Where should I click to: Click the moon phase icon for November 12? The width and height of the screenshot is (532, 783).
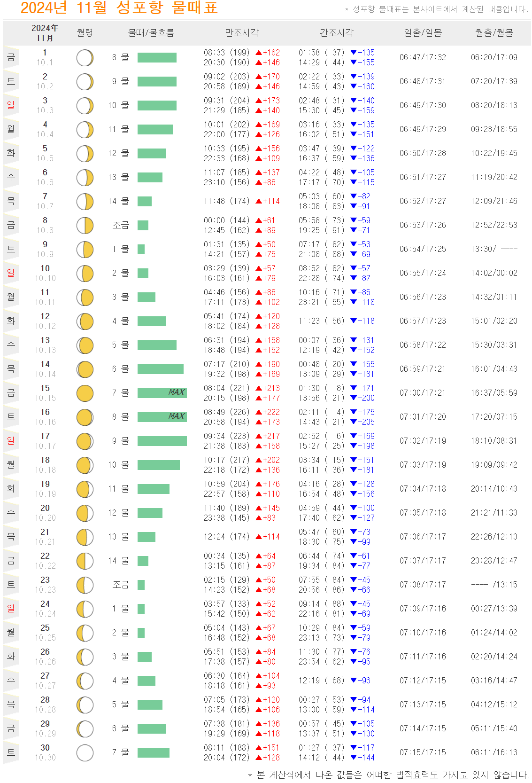pyautogui.click(x=85, y=321)
